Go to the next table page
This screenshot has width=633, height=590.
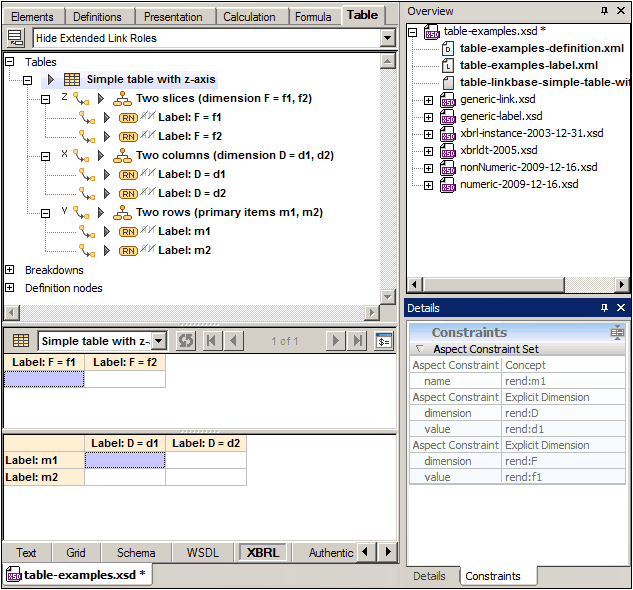pyautogui.click(x=337, y=341)
